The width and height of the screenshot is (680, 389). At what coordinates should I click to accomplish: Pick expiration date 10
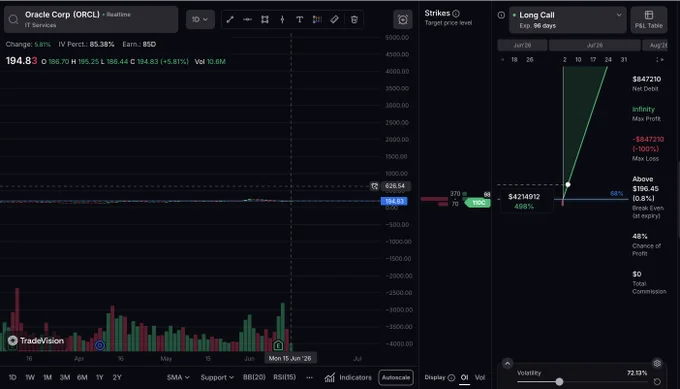578,60
